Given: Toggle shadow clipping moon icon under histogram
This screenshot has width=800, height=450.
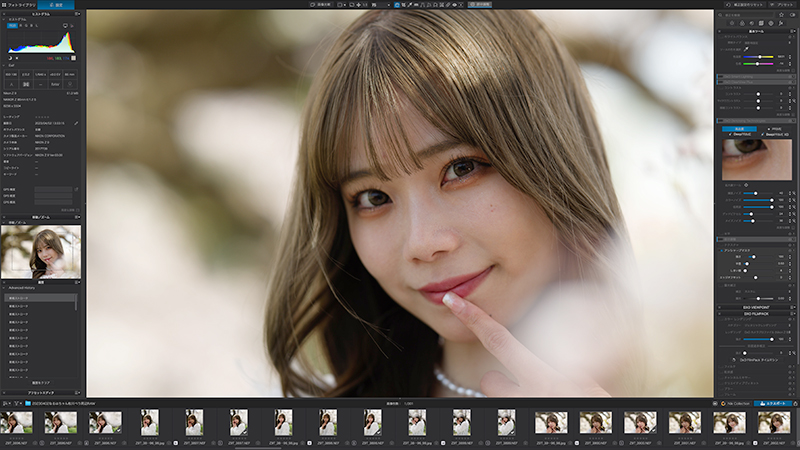Looking at the screenshot, I should click(x=10, y=58).
